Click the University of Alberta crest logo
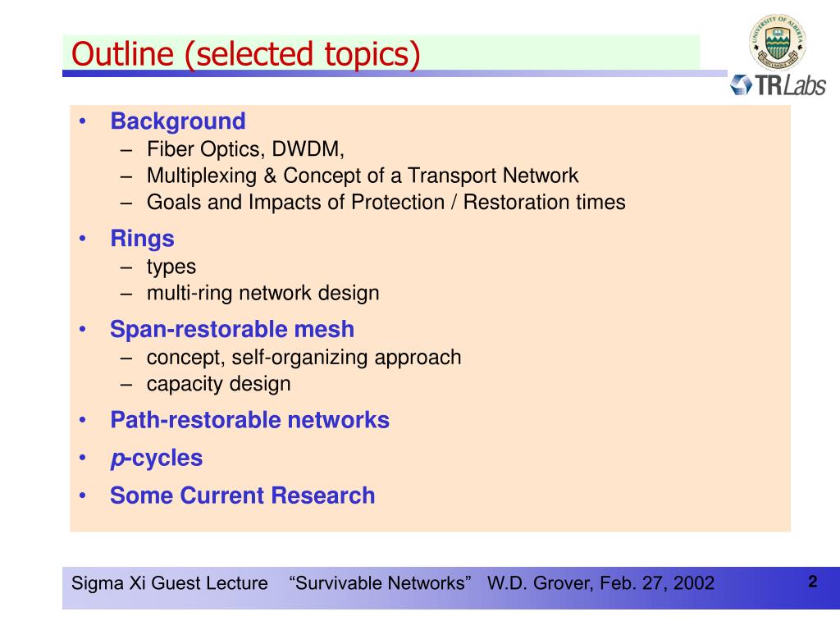840x630 pixels. [x=777, y=43]
